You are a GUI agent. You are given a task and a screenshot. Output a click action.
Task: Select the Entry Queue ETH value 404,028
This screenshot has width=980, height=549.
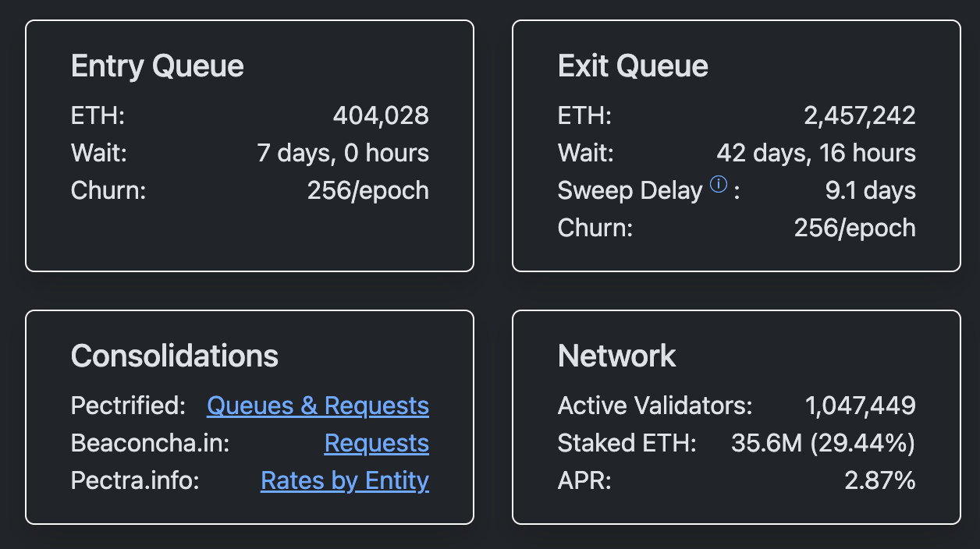coord(382,115)
